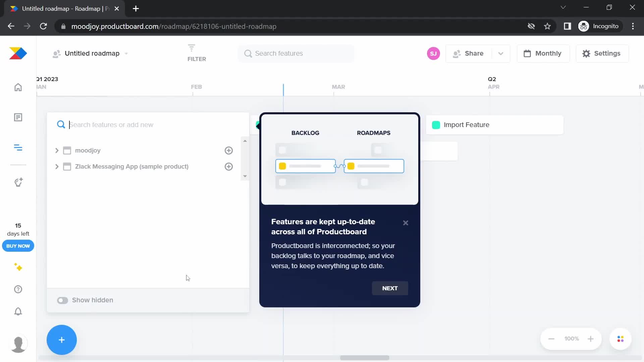Open a new browser tab
The height and width of the screenshot is (362, 644).
click(136, 9)
